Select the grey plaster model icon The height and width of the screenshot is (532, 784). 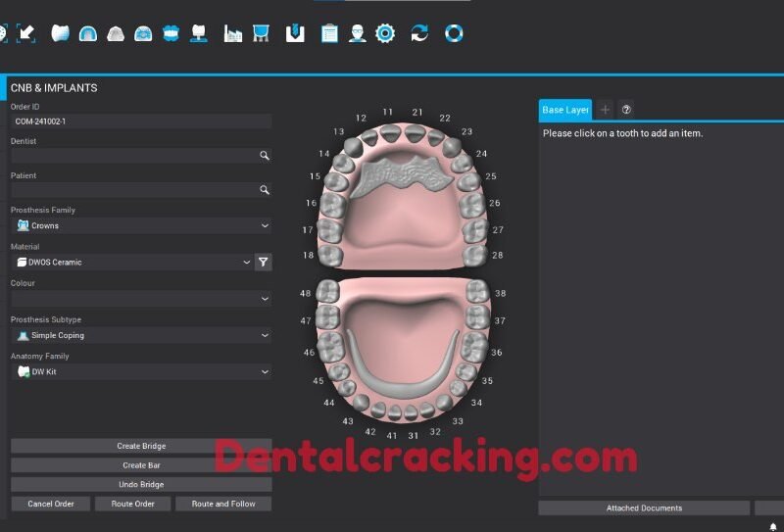click(x=116, y=33)
